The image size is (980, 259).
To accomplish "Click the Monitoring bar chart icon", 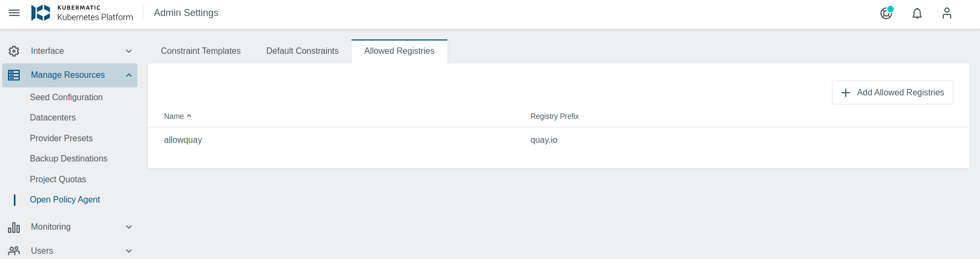I will tap(14, 228).
